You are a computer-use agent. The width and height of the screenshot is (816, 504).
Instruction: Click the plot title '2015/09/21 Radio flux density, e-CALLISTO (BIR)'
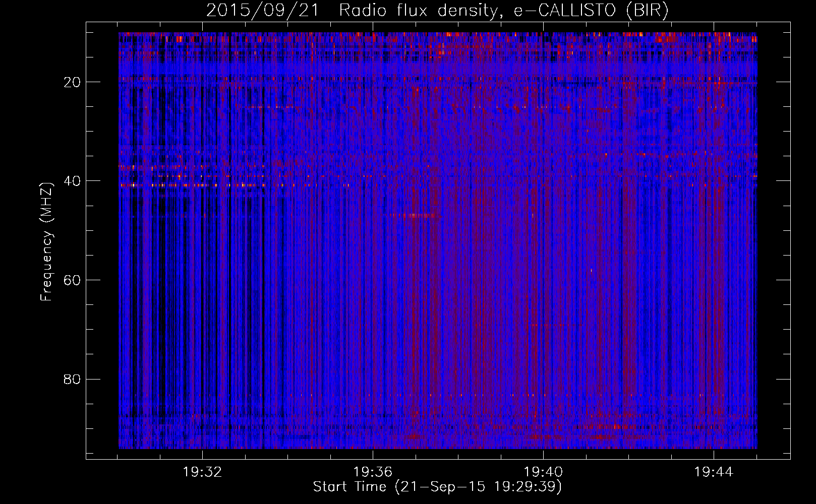point(437,11)
